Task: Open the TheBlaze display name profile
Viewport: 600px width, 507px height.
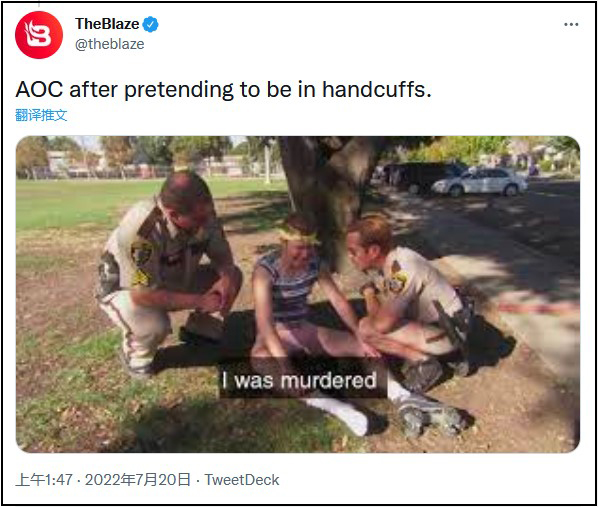Action: [x=107, y=24]
